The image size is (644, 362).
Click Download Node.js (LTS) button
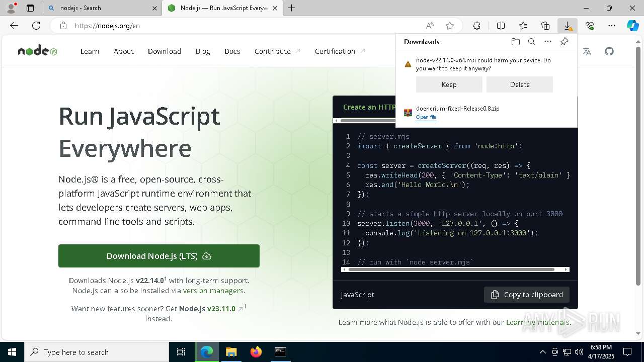159,256
